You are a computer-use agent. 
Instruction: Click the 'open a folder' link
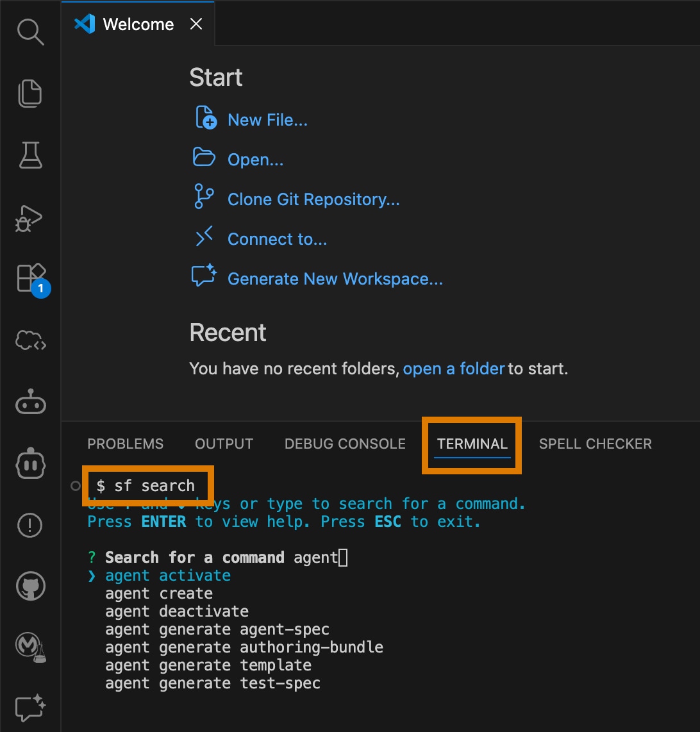453,369
